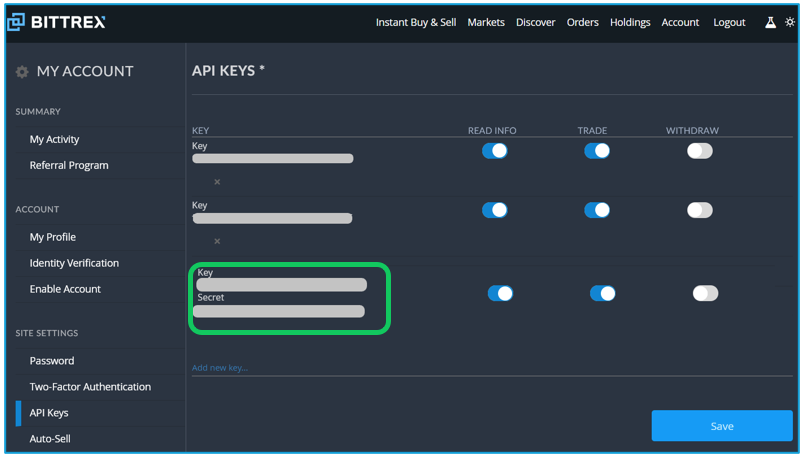The image size is (803, 458).
Task: Click the masked Secret value field
Action: [x=279, y=311]
